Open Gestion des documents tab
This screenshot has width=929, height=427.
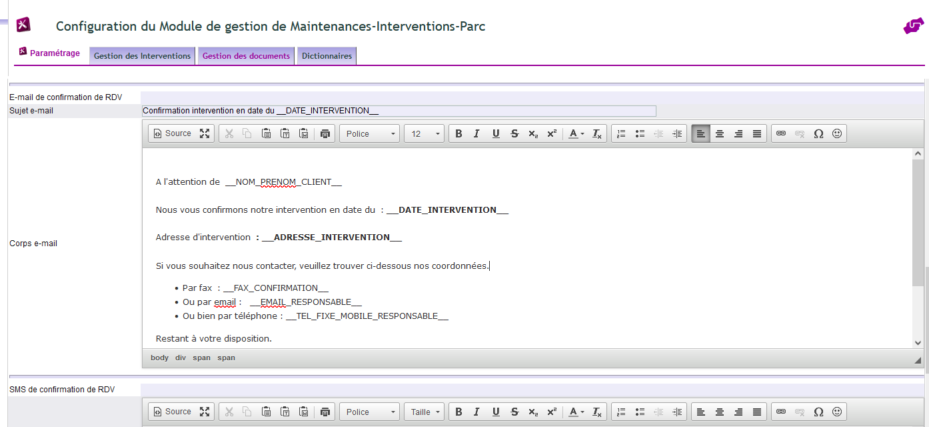tap(246, 56)
